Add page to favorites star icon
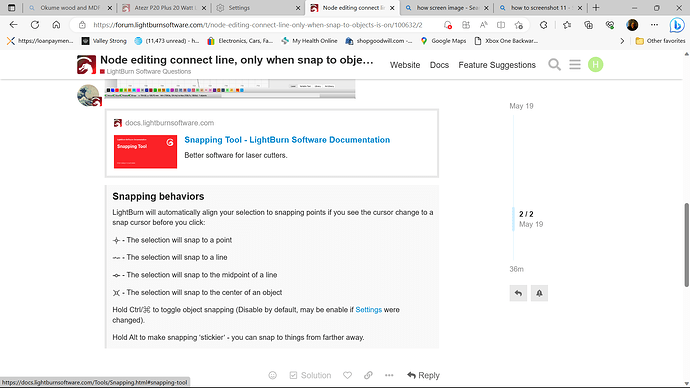690x388 pixels. tap(518, 25)
